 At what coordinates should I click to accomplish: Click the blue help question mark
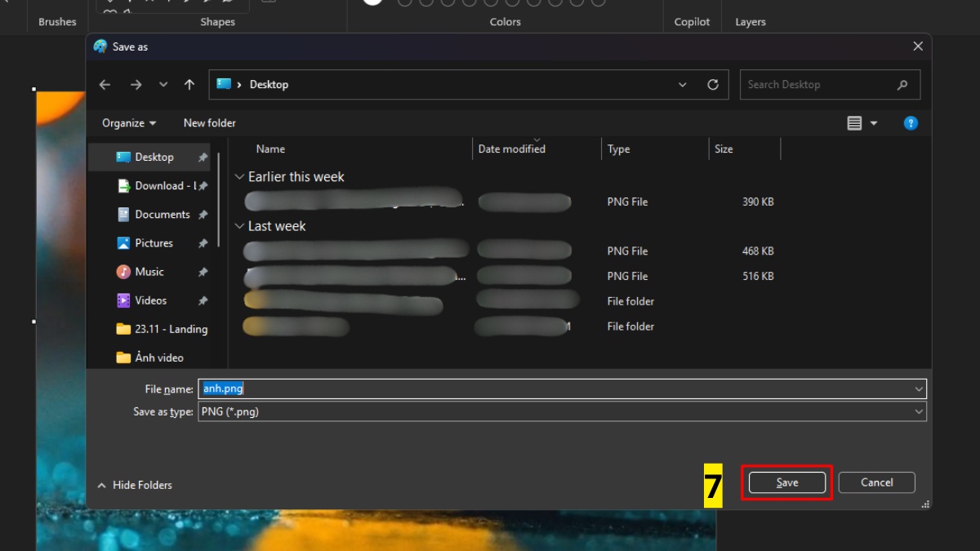(x=911, y=122)
